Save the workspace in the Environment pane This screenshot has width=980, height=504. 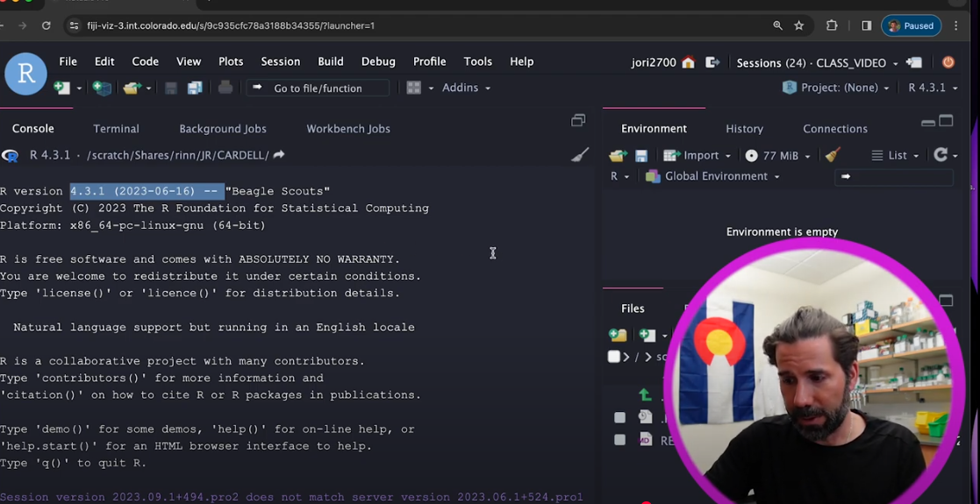point(641,155)
